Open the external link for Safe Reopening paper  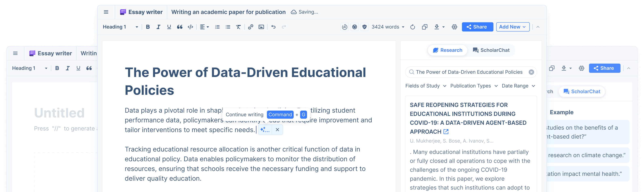(446, 132)
